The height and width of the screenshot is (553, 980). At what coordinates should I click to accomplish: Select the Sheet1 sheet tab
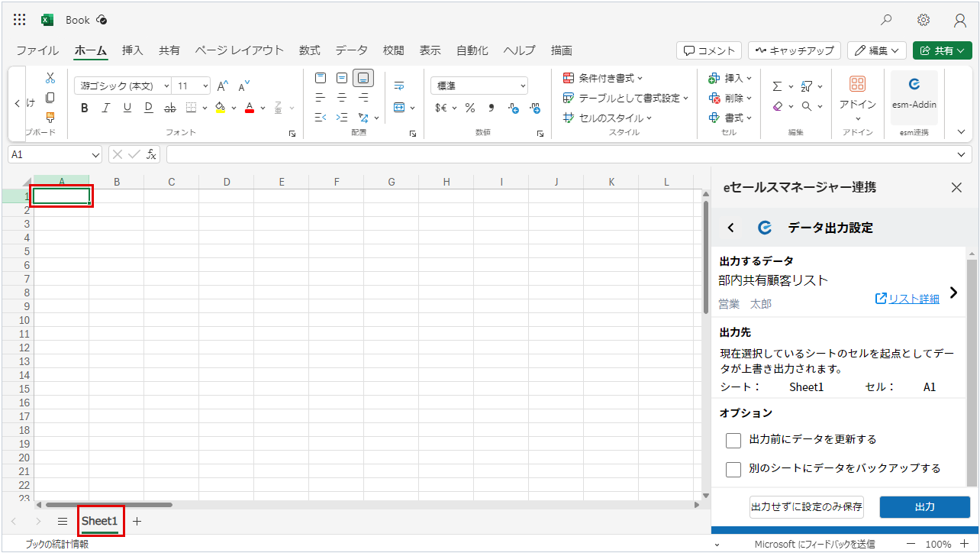pos(100,521)
